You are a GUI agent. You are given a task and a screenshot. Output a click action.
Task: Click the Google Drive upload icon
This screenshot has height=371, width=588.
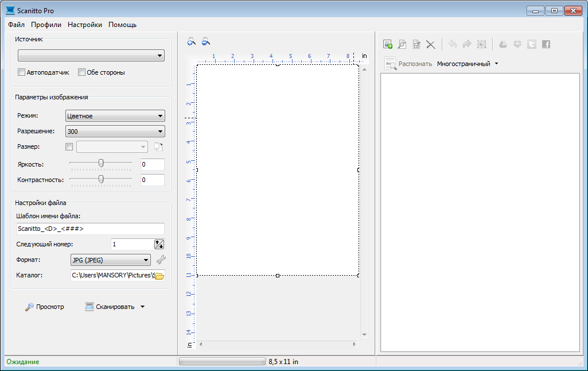pos(503,44)
